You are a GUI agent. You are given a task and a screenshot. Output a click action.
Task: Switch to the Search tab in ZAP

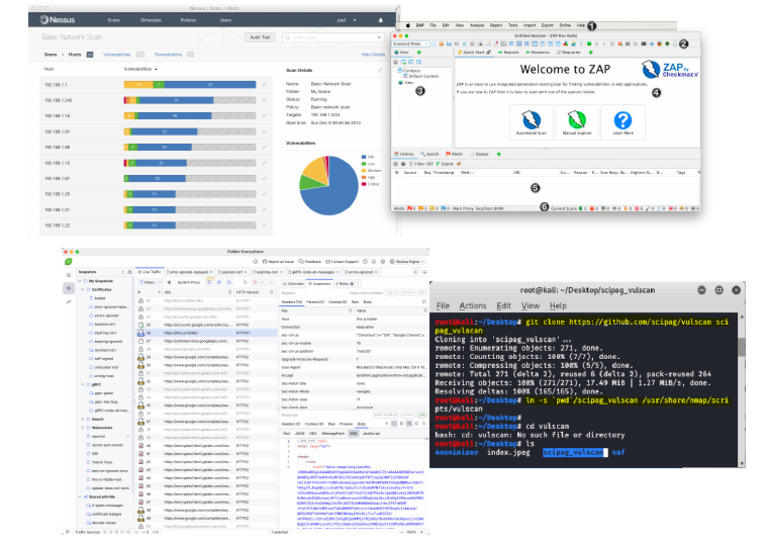click(x=430, y=154)
